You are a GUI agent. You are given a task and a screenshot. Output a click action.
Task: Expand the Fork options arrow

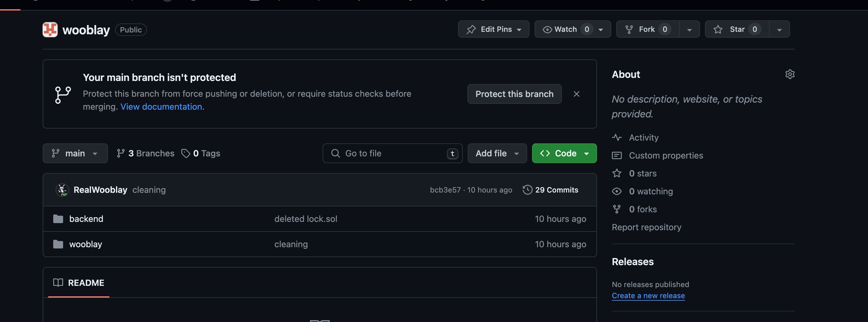pyautogui.click(x=690, y=29)
